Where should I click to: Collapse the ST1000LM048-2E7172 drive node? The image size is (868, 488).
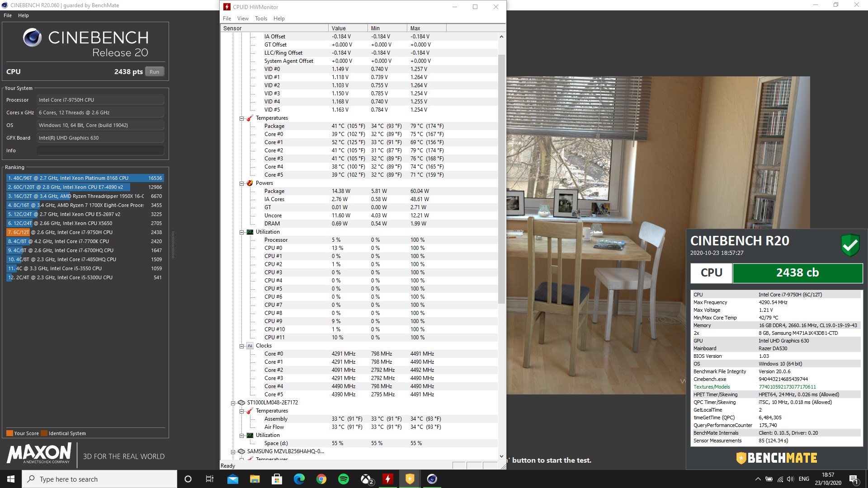tap(233, 403)
